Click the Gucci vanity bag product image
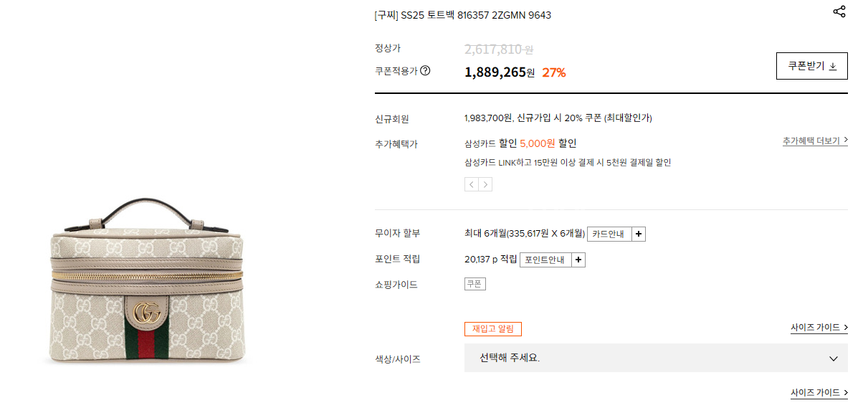 pos(146,281)
